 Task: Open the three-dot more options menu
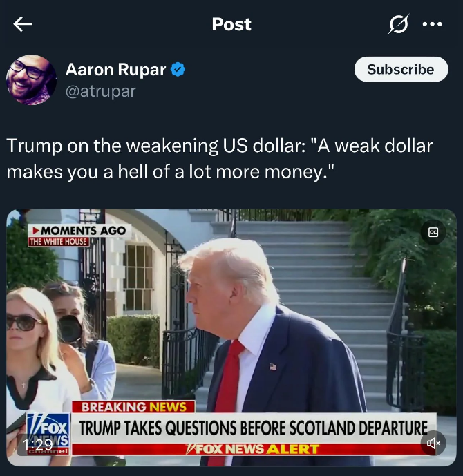click(433, 24)
